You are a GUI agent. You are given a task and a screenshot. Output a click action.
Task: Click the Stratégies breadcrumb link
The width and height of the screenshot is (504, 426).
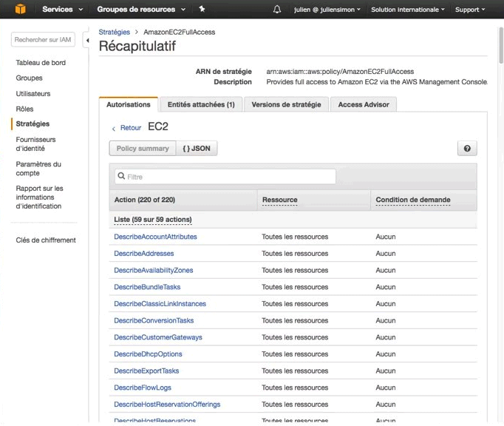(x=114, y=33)
